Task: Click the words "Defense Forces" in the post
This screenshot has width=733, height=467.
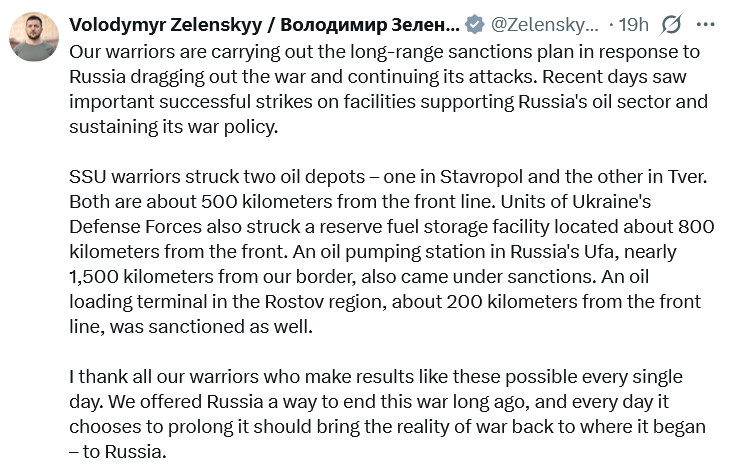Action: [136, 227]
